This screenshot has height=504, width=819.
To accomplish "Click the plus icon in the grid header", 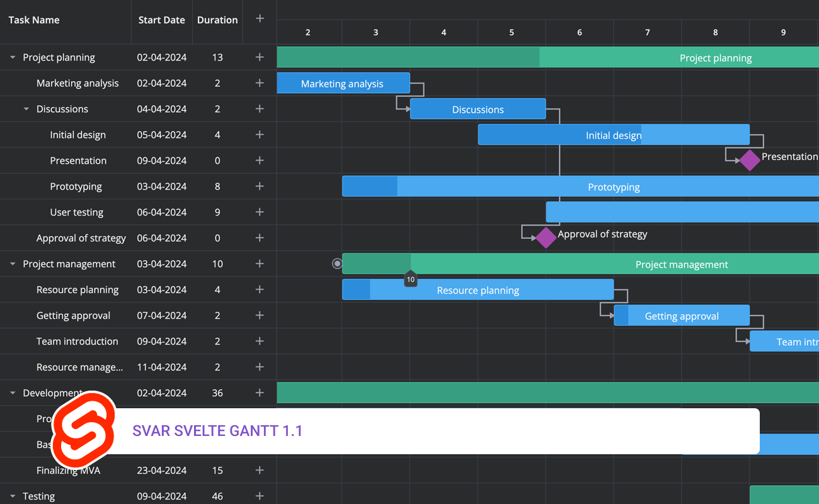I will tap(260, 19).
